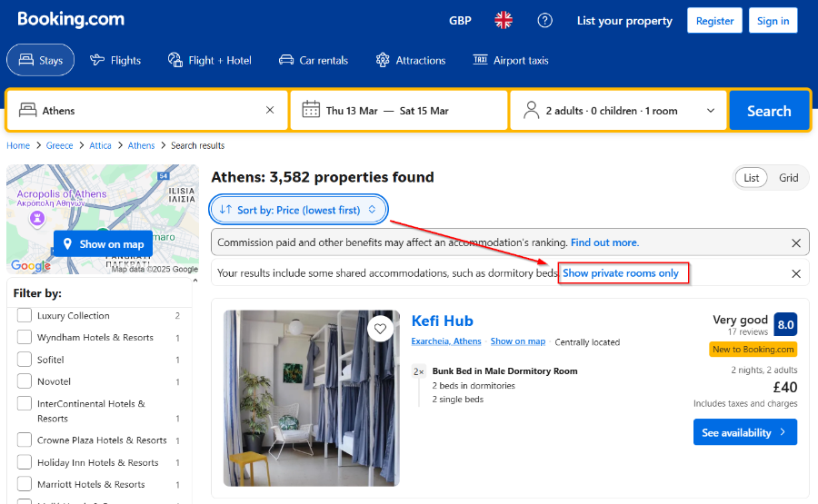
Task: Click the Thu 13 Mar check-in date
Action: (x=352, y=111)
